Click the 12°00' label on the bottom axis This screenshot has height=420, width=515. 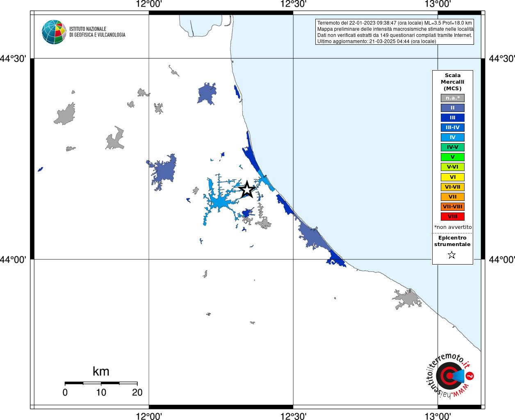[149, 416]
